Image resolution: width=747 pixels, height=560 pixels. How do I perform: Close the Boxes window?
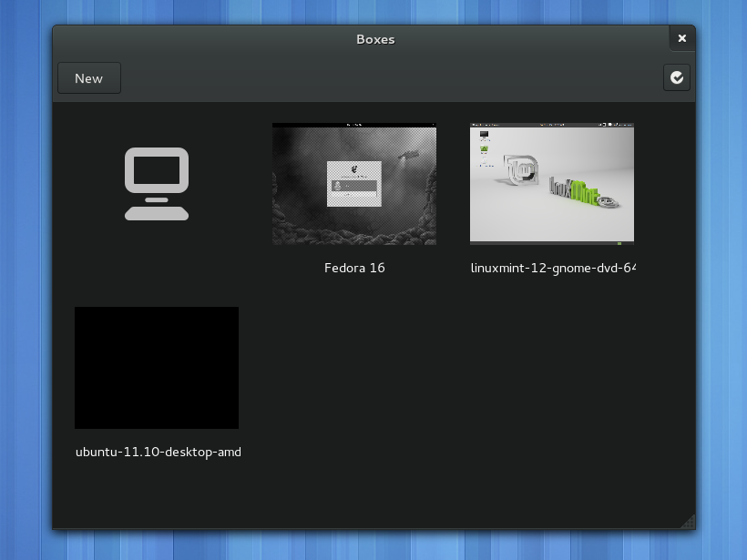[682, 38]
